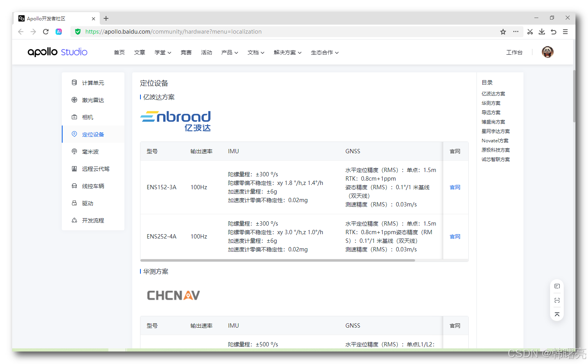Screen dimensions: 588x364
Task: Click the 定位设备 page heading
Action: [x=154, y=83]
